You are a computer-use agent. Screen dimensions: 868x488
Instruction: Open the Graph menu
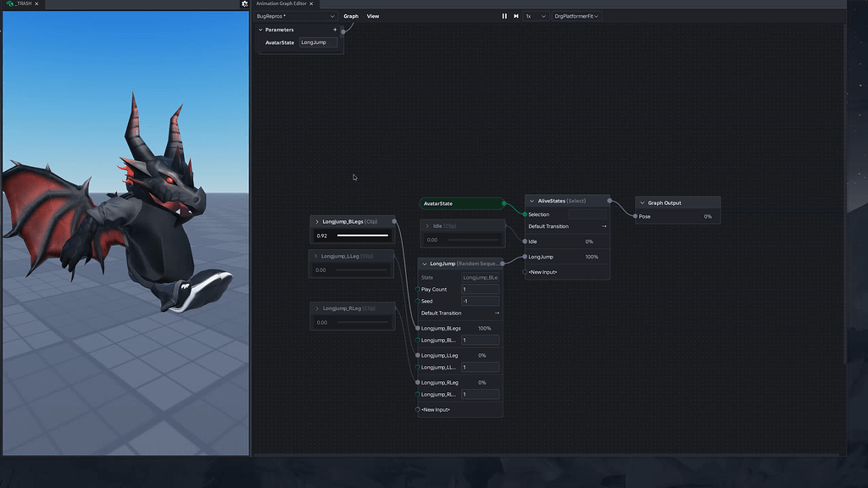pos(351,16)
